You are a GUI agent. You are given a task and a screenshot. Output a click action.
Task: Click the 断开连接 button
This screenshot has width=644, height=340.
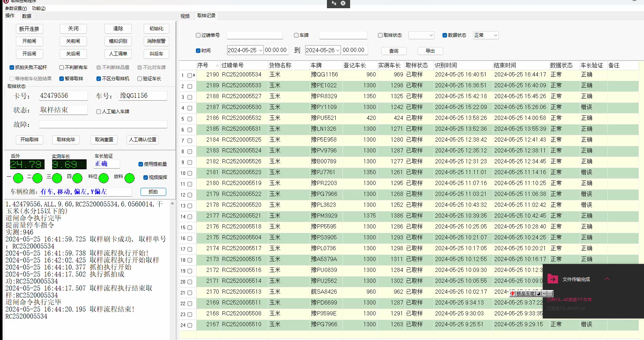(x=29, y=29)
